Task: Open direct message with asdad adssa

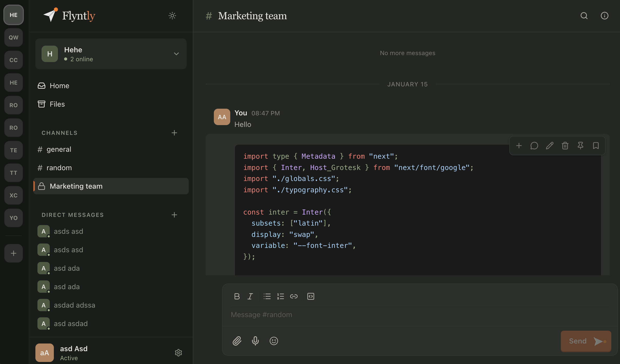Action: coord(74,305)
